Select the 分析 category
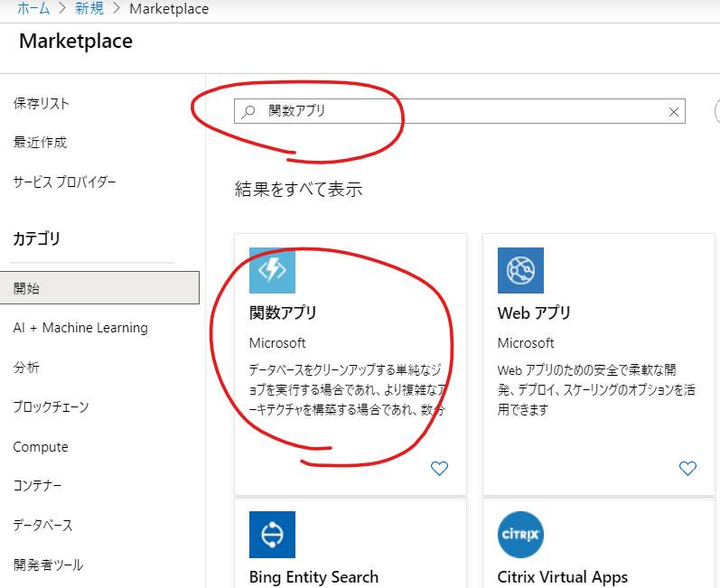This screenshot has height=588, width=720. [x=26, y=368]
